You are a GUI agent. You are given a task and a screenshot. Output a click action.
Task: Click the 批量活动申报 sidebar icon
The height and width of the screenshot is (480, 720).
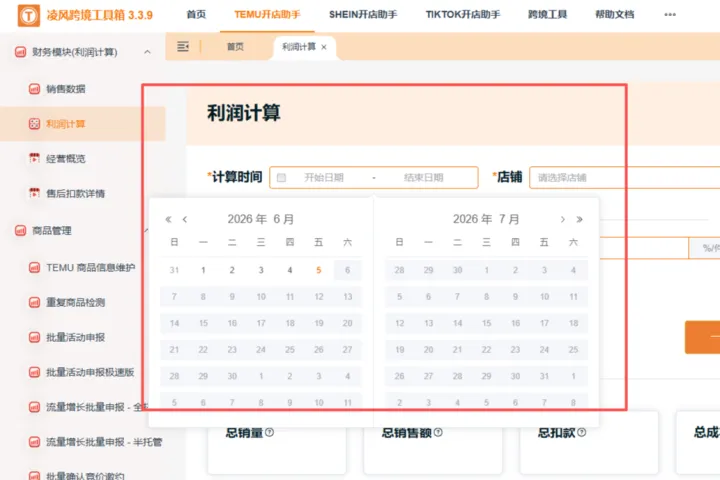[x=34, y=337]
